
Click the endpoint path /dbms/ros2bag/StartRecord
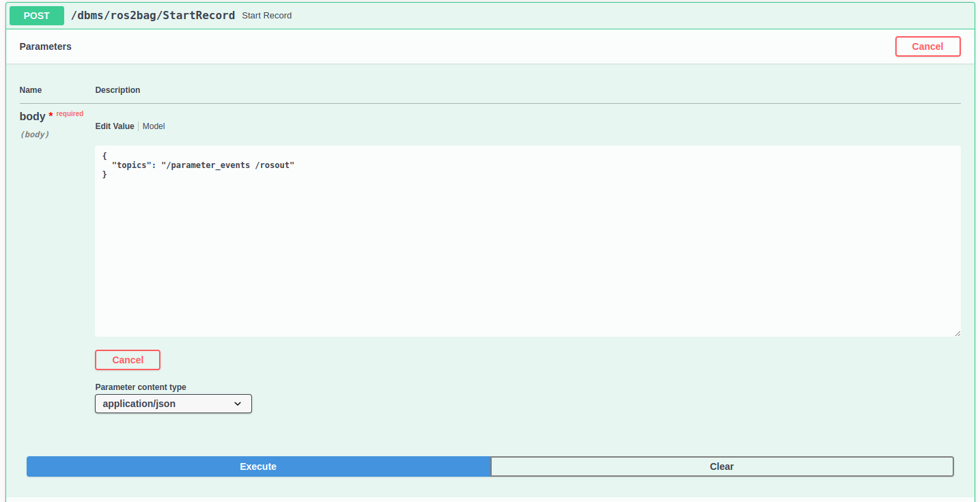click(x=153, y=15)
